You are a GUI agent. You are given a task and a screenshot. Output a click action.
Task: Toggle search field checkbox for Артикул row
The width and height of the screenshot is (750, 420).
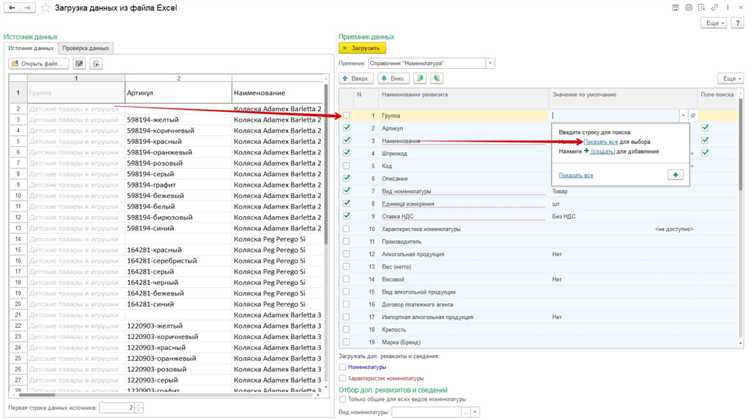coord(705,128)
